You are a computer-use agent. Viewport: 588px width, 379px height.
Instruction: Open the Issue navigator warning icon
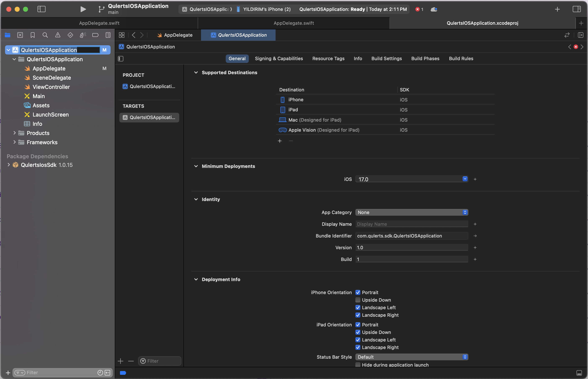click(58, 35)
